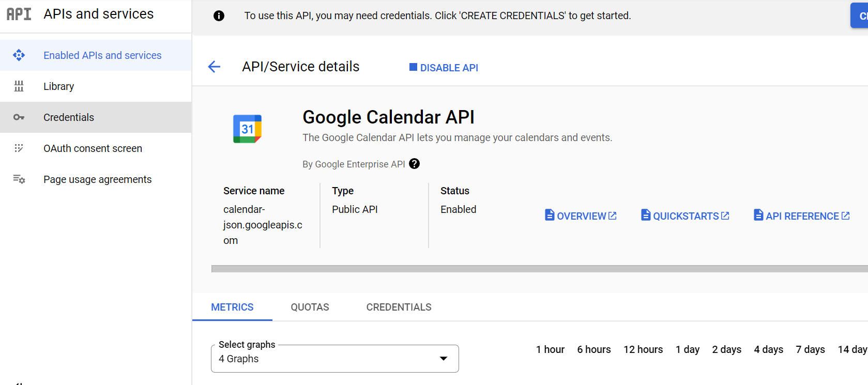Select the 6 hours time range

click(594, 349)
